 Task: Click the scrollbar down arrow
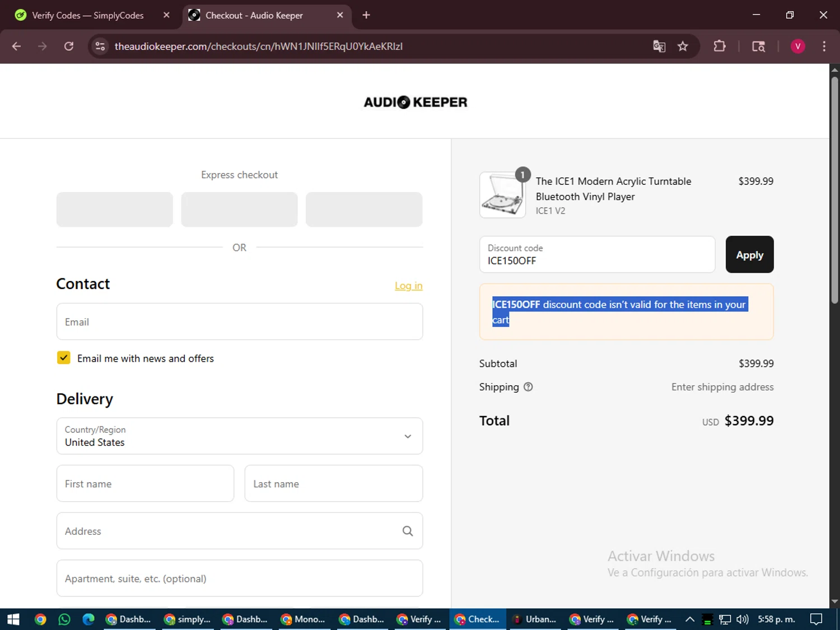[834, 602]
